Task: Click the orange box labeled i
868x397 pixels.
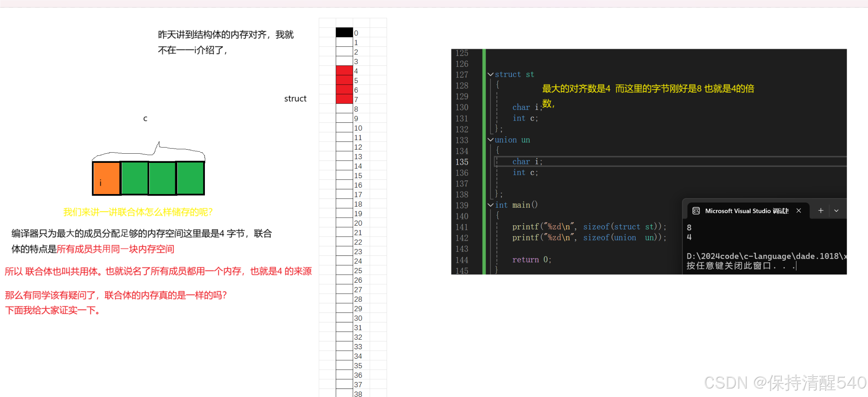Action: (106, 178)
